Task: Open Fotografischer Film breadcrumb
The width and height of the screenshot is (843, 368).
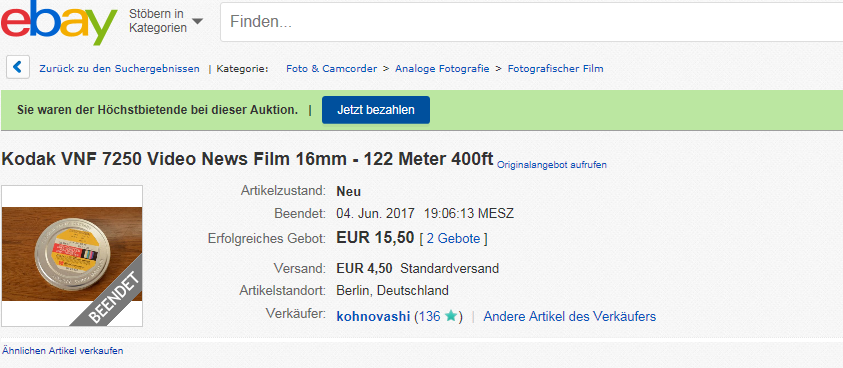Action: coord(555,69)
